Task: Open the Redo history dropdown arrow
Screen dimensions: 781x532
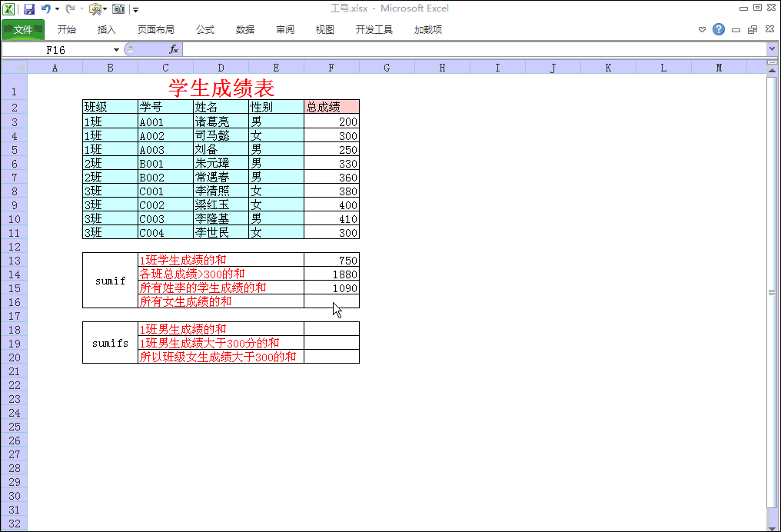Action: click(x=81, y=9)
